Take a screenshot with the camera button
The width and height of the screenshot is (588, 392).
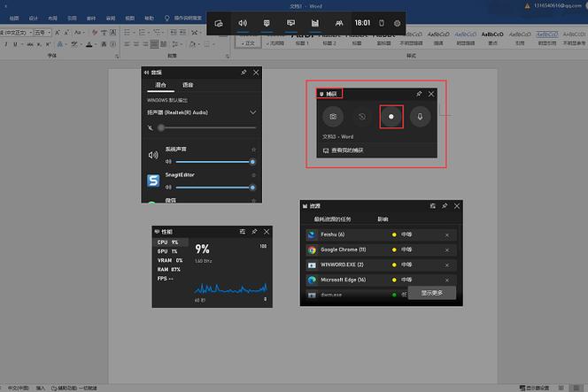[333, 117]
